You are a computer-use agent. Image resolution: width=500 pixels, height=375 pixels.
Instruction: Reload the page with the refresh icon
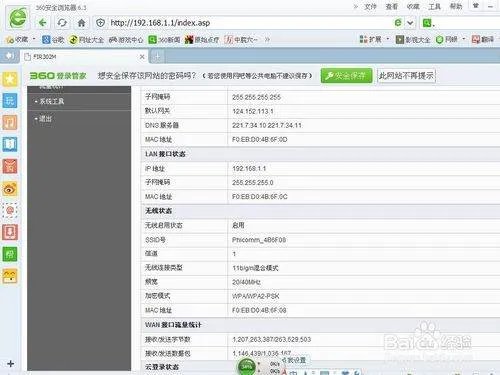pos(62,23)
